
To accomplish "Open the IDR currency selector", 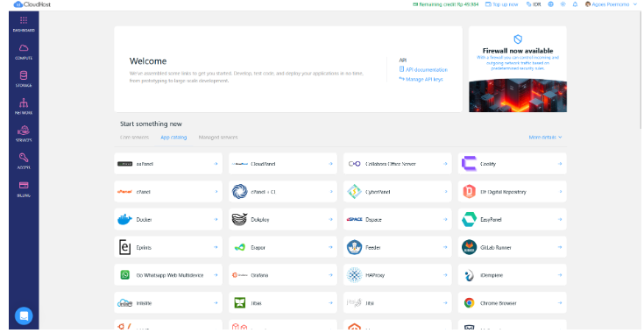I will pyautogui.click(x=534, y=4).
